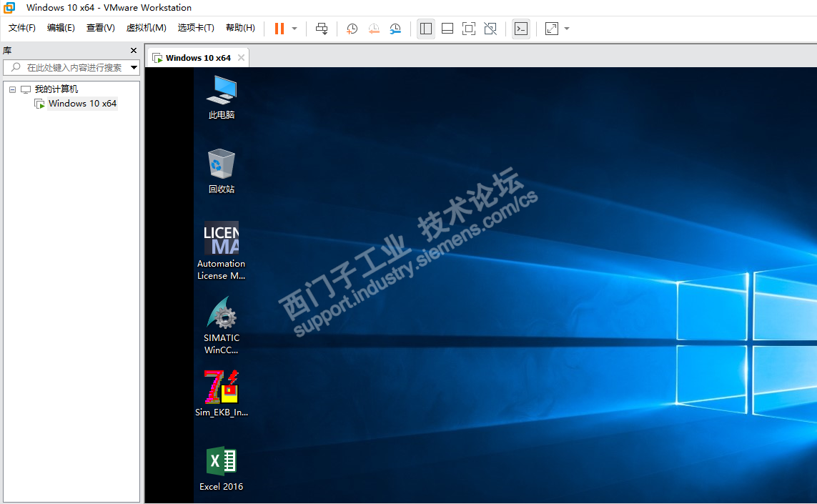
Task: Select Windows 10 x64 in library tree
Action: click(x=82, y=104)
